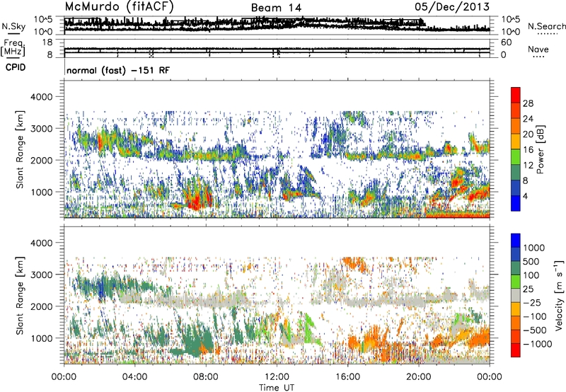566x392 pixels.
Task: Click the 08:00 time tick label
Action: coord(206,377)
